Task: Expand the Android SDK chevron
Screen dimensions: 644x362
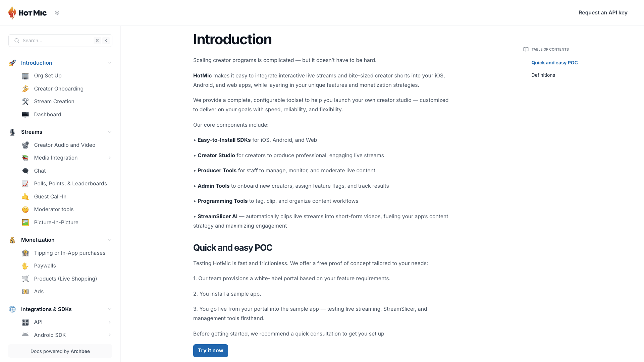Action: pos(110,335)
